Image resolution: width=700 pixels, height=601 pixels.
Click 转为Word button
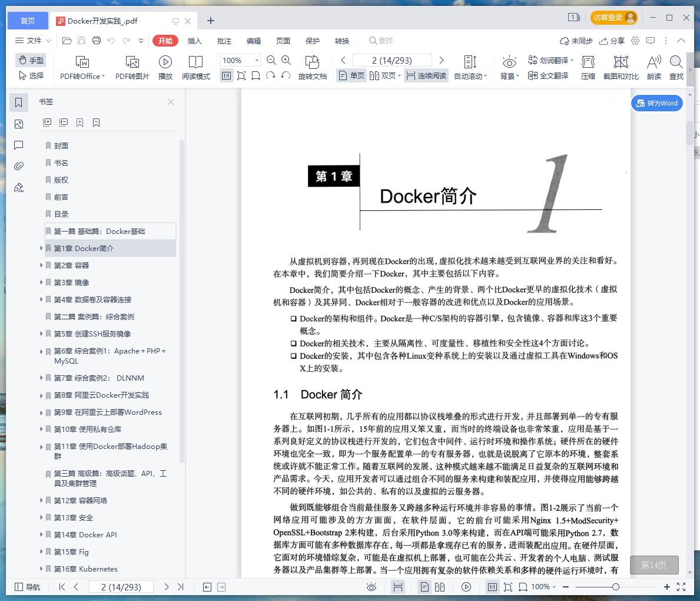tap(656, 103)
